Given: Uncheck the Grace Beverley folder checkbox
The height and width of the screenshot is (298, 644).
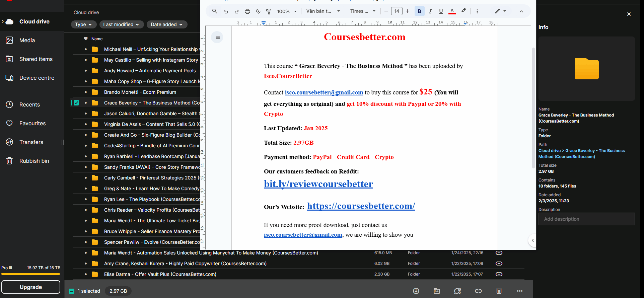Looking at the screenshot, I should coord(76,103).
